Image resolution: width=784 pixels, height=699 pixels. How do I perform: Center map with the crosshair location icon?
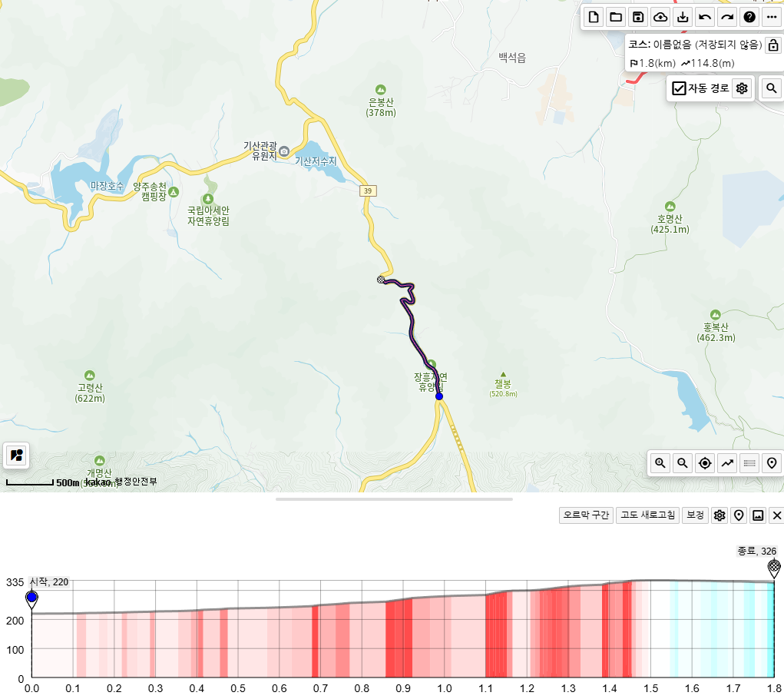[704, 463]
